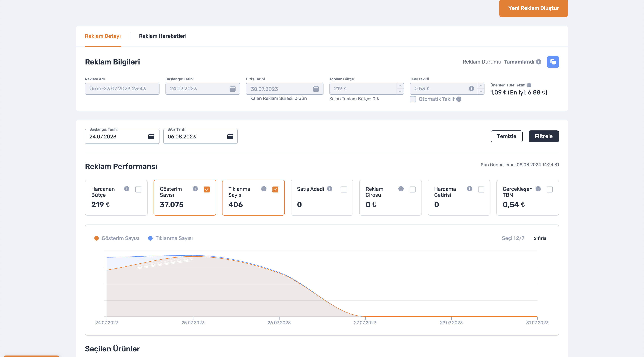Click info icon on Satış Adedi card

(x=330, y=189)
